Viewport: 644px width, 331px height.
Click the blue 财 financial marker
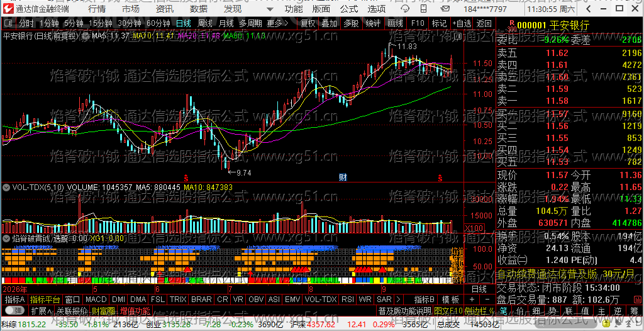coord(343,177)
